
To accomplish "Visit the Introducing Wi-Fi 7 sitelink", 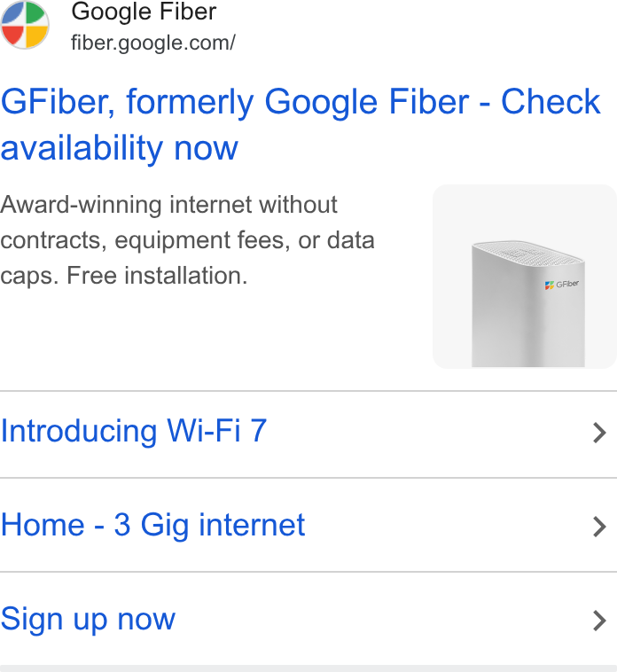I will click(x=134, y=431).
